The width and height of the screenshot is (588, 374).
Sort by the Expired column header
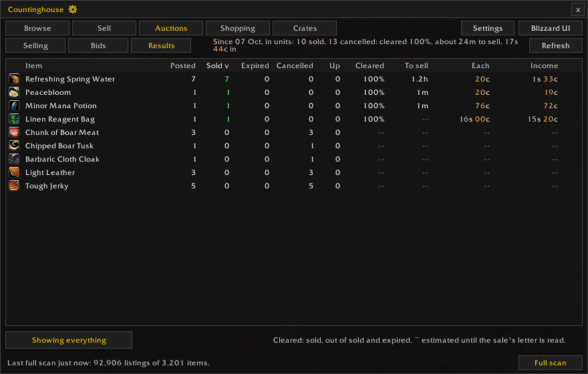point(255,65)
